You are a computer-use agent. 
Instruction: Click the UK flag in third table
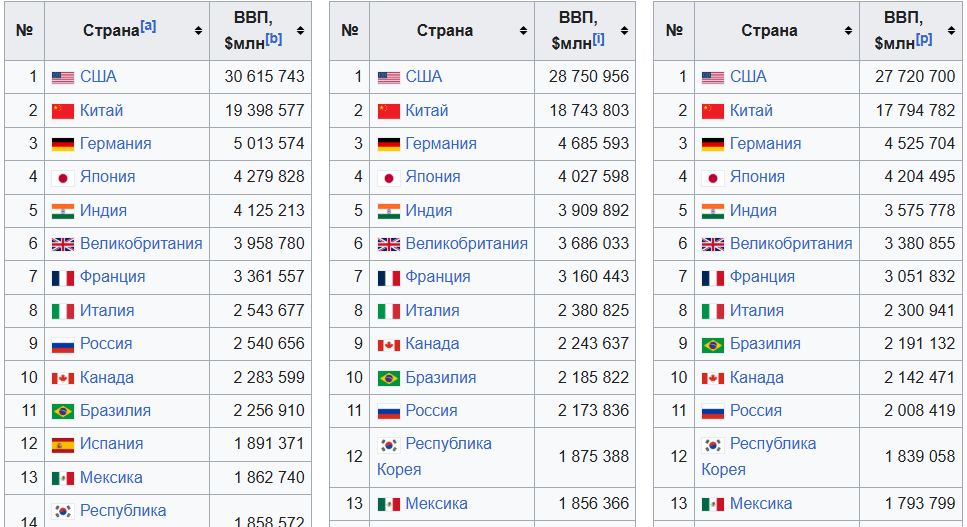coord(713,245)
